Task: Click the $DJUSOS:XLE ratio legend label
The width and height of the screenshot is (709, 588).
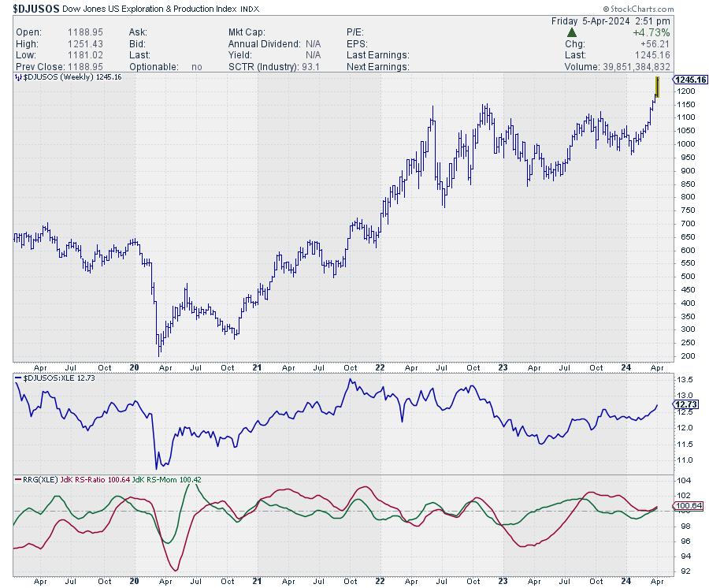Action: tap(52, 379)
